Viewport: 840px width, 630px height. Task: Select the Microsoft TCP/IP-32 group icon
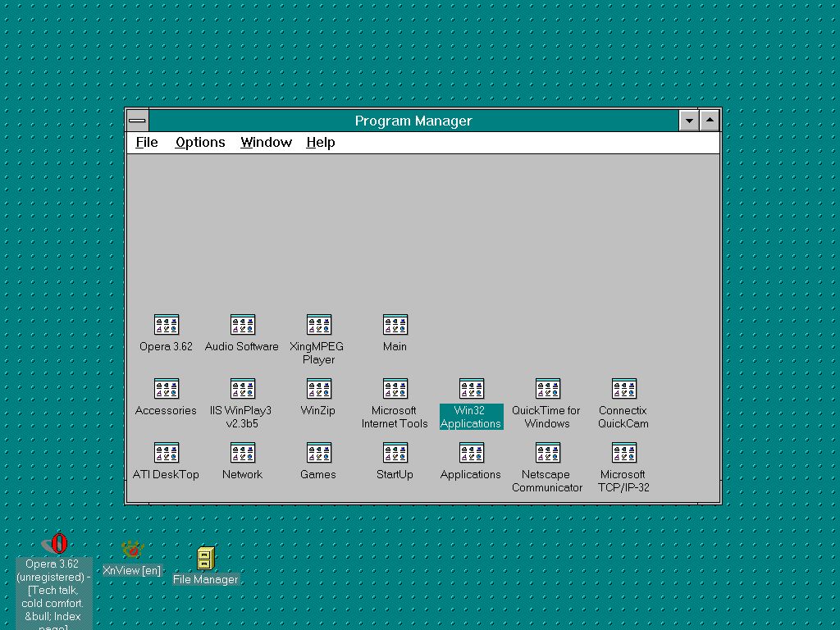click(x=624, y=453)
